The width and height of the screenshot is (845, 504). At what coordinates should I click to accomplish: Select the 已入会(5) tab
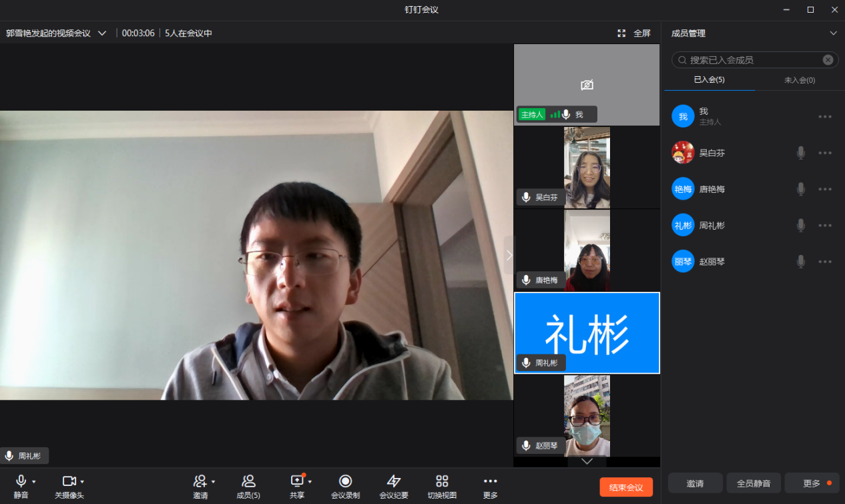710,79
